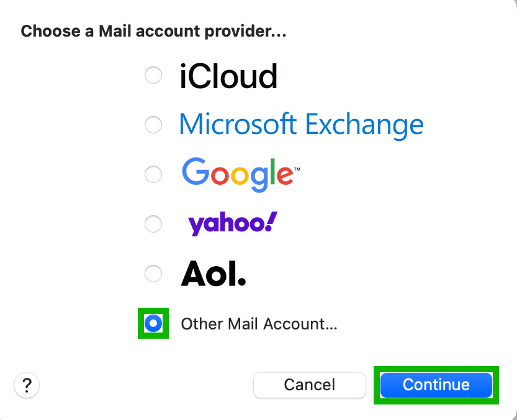Click the iCloud logo
This screenshot has width=517, height=420.
pos(228,76)
